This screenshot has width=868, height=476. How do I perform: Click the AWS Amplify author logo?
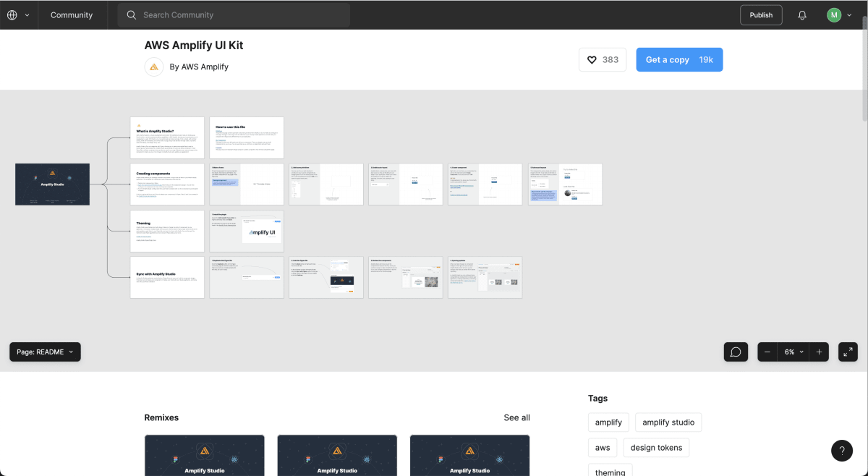coord(154,67)
